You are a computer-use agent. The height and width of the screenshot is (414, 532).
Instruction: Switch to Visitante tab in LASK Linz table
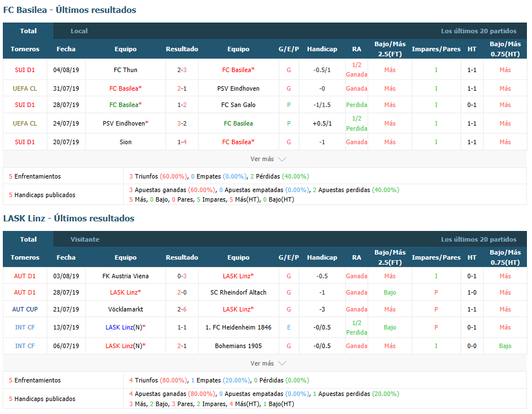[x=85, y=239]
